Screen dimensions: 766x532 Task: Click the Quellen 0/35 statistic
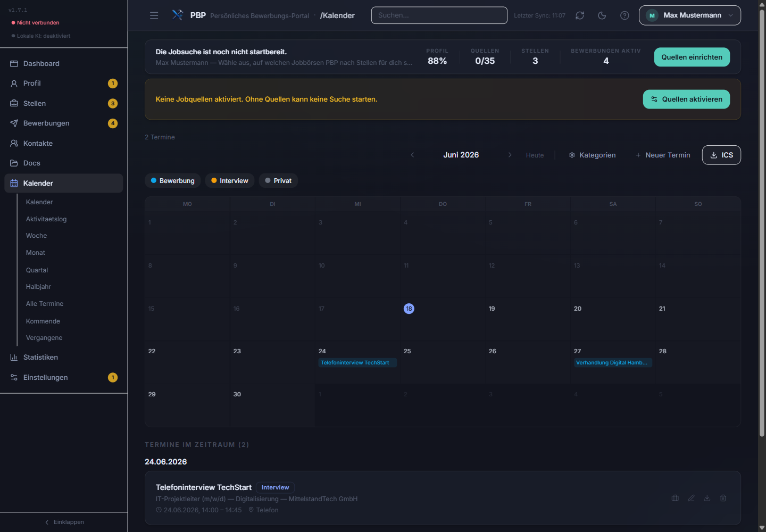(x=485, y=56)
